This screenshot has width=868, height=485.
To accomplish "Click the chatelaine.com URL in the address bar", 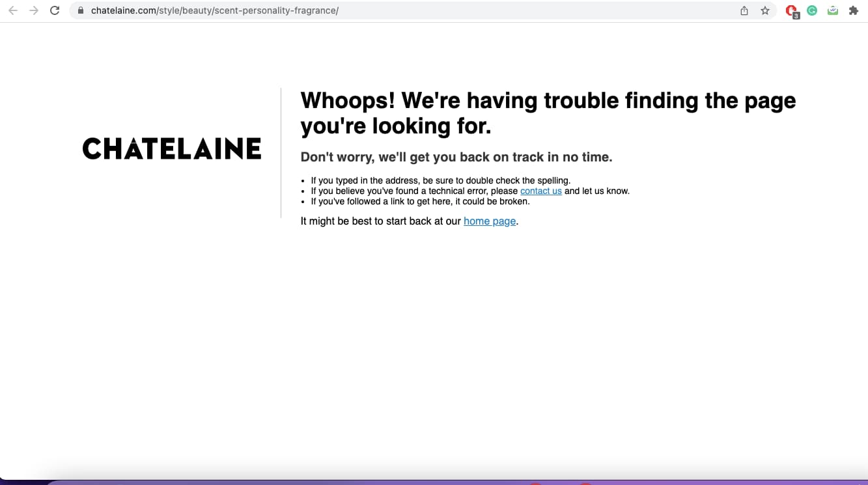I will click(x=215, y=10).
